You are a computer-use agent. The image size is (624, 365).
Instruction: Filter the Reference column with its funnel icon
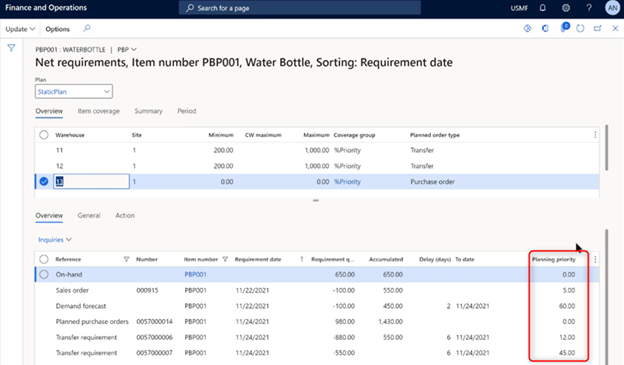pyautogui.click(x=126, y=259)
